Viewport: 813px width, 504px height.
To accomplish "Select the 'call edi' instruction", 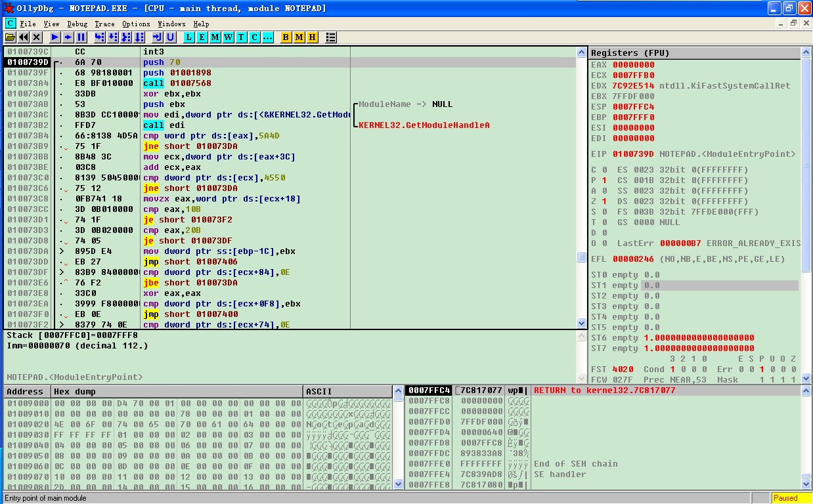I will [164, 125].
